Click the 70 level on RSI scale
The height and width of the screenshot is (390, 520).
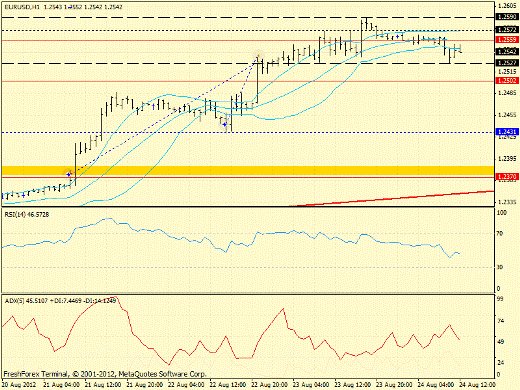coord(499,234)
